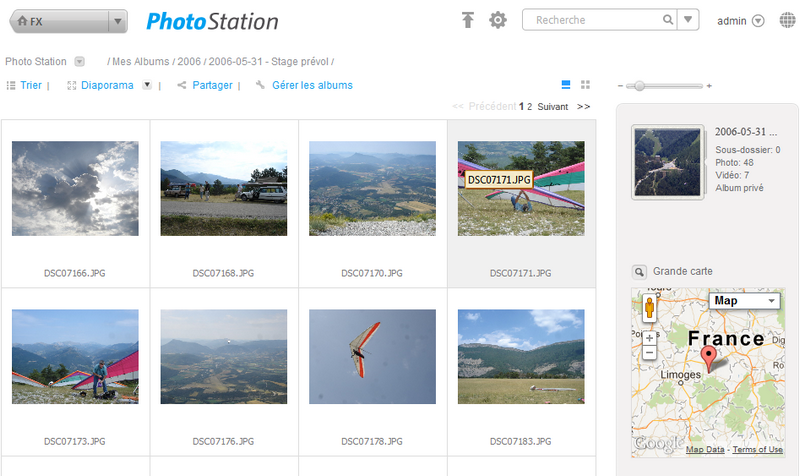Click Album privé text
The height and width of the screenshot is (476, 800).
pyautogui.click(x=739, y=188)
